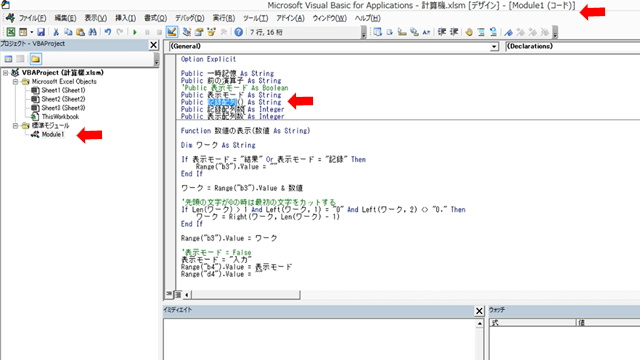This screenshot has height=360, width=640.
Task: Close the イミディエイト window pane
Action: click(479, 311)
